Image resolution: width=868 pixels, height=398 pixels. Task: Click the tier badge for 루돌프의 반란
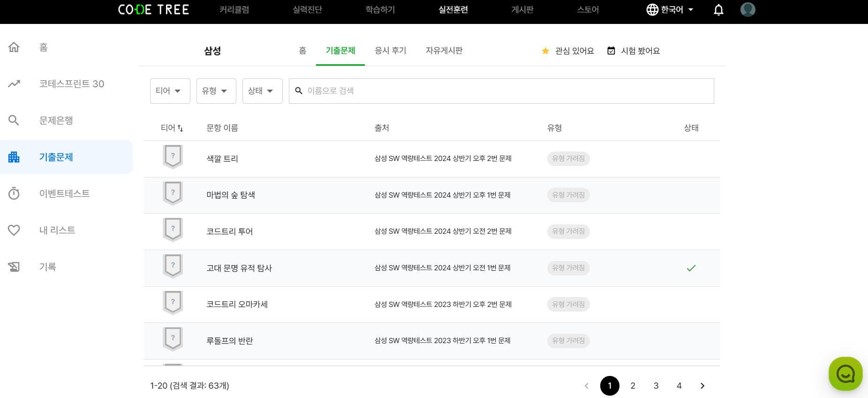(x=173, y=339)
